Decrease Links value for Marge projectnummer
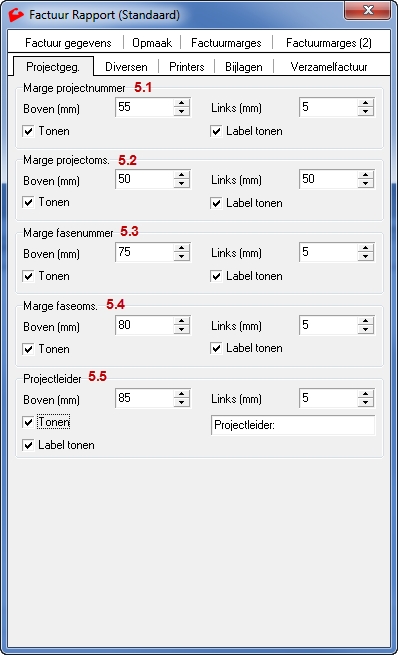This screenshot has width=398, height=655. tap(365, 112)
